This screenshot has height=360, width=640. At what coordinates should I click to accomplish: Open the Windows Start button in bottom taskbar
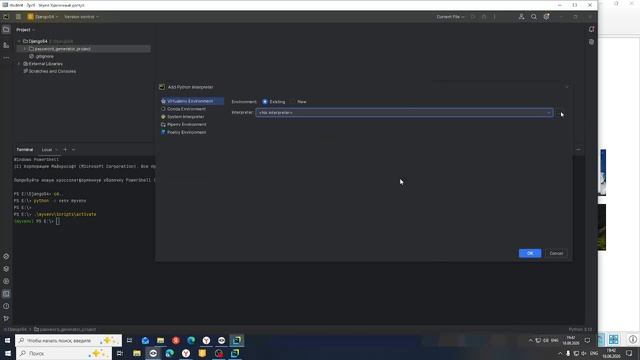pyautogui.click(x=7, y=353)
